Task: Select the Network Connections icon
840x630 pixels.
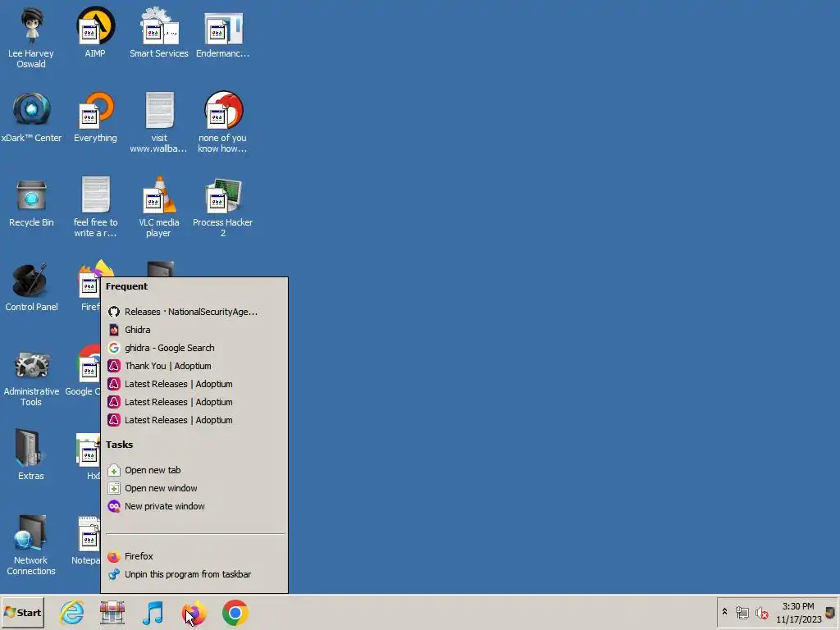Action: coord(31,545)
